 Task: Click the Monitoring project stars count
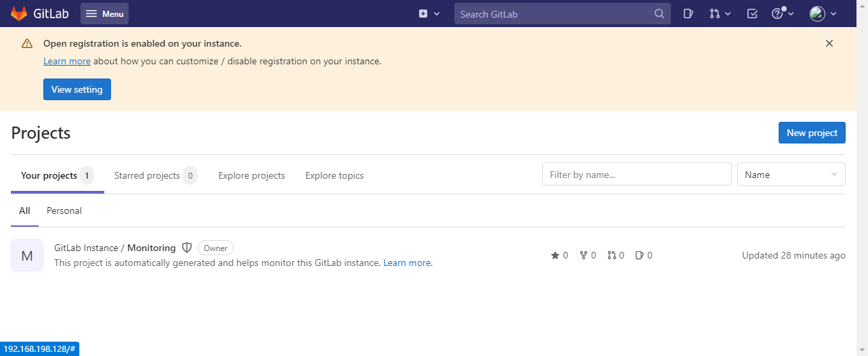(559, 255)
